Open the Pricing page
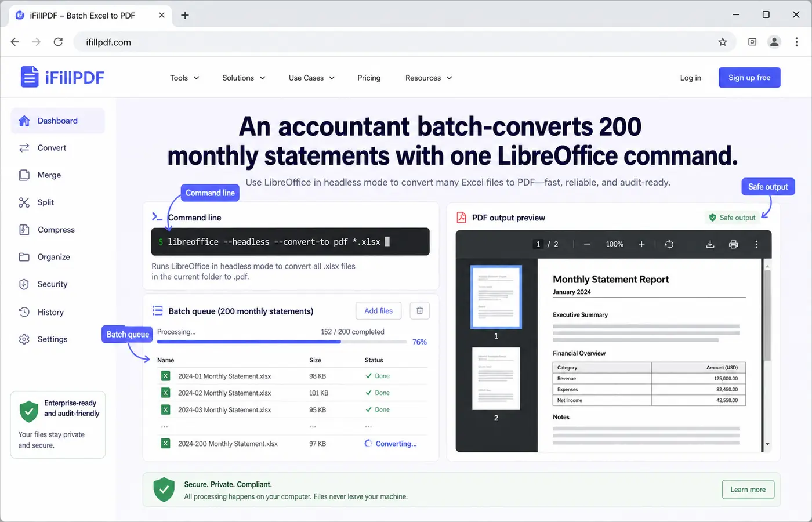Image resolution: width=812 pixels, height=522 pixels. pyautogui.click(x=369, y=78)
